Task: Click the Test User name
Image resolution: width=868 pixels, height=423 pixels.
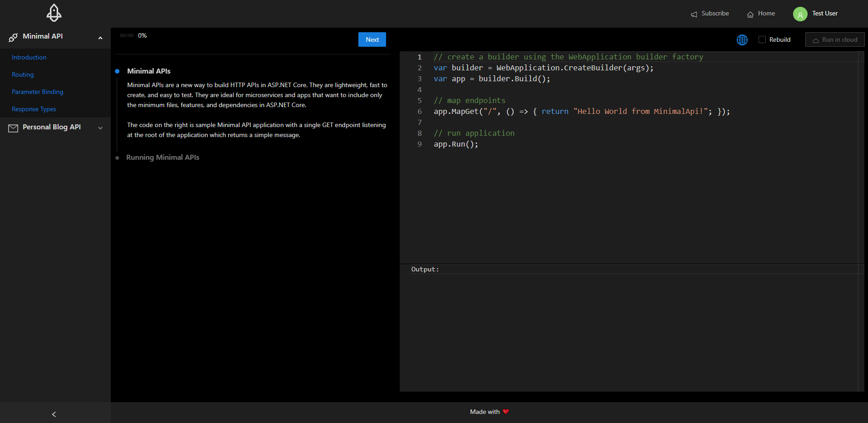Action: pyautogui.click(x=825, y=14)
